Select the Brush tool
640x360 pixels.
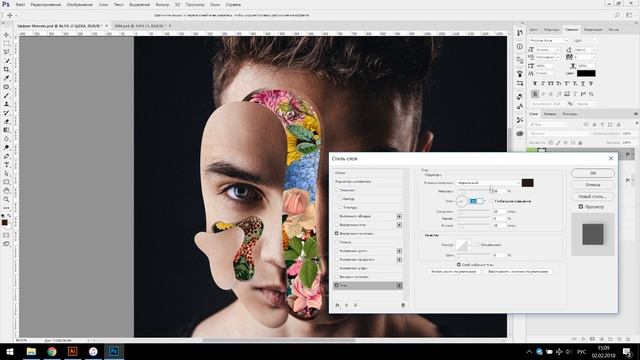(x=7, y=96)
